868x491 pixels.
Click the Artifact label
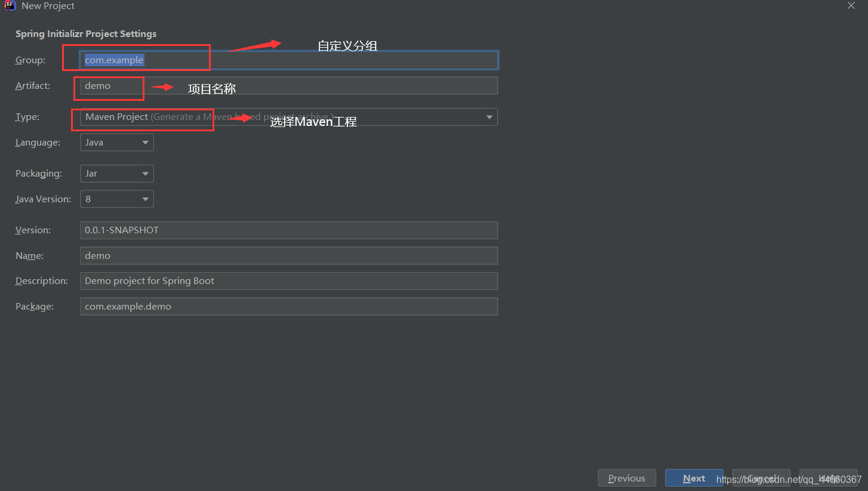33,86
